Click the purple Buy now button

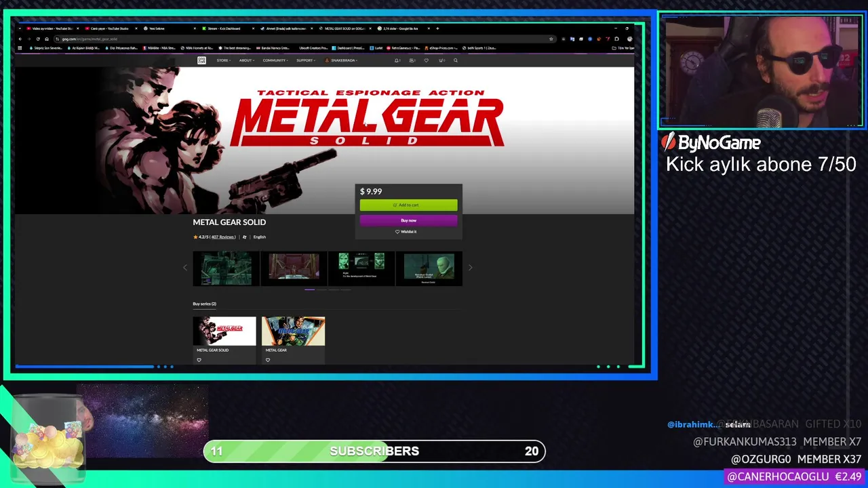pyautogui.click(x=408, y=220)
